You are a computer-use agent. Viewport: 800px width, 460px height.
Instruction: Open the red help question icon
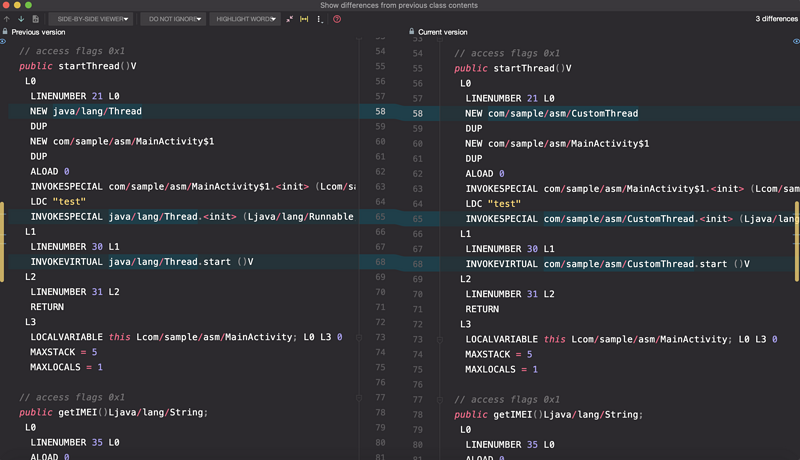pyautogui.click(x=336, y=19)
